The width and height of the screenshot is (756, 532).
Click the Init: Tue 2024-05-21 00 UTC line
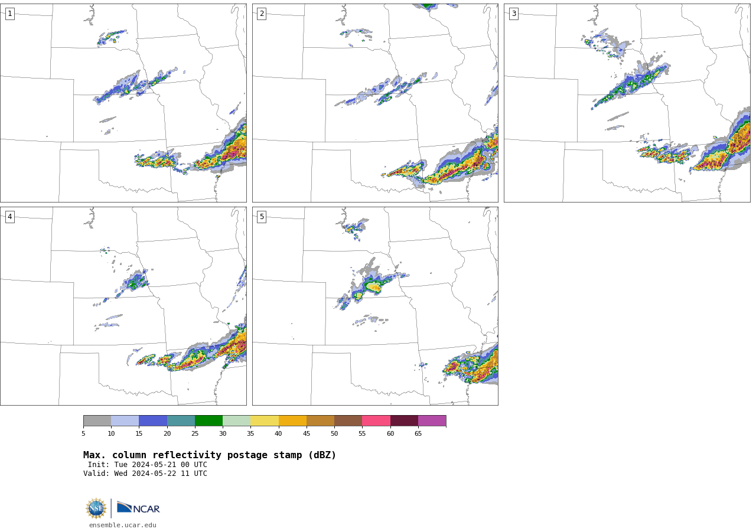(x=148, y=465)
